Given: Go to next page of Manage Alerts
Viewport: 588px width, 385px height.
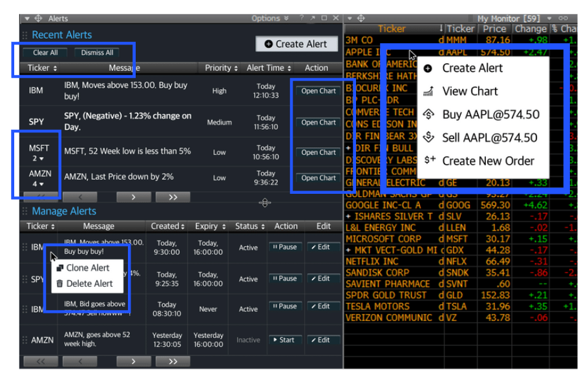Looking at the screenshot, I should 134,361.
